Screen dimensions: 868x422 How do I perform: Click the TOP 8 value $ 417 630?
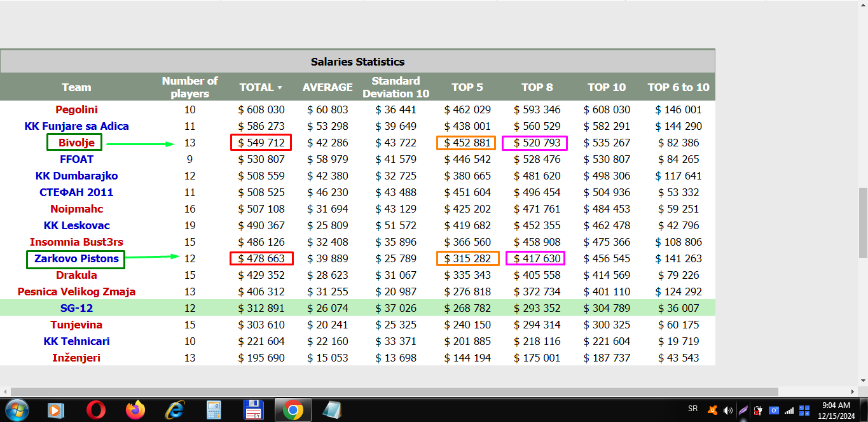537,258
